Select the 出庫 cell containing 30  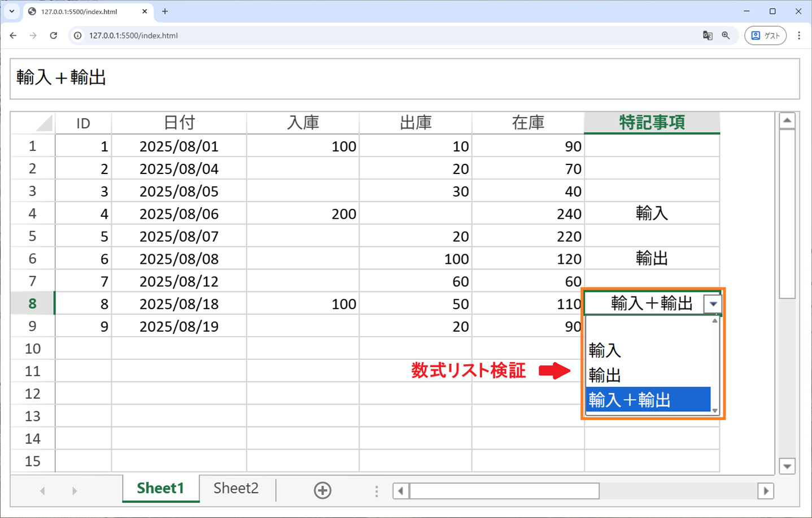click(x=416, y=191)
